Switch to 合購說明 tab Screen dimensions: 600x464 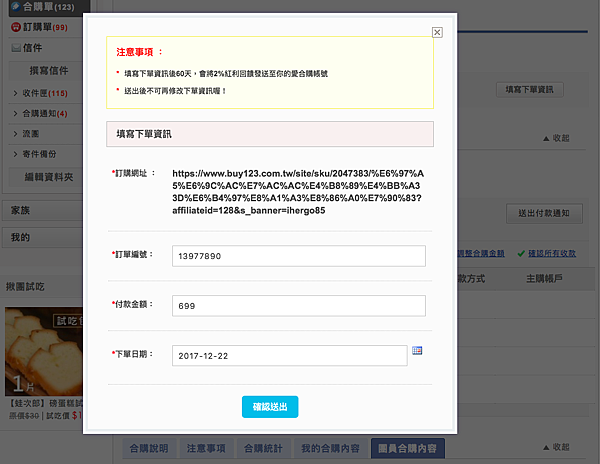(x=149, y=448)
